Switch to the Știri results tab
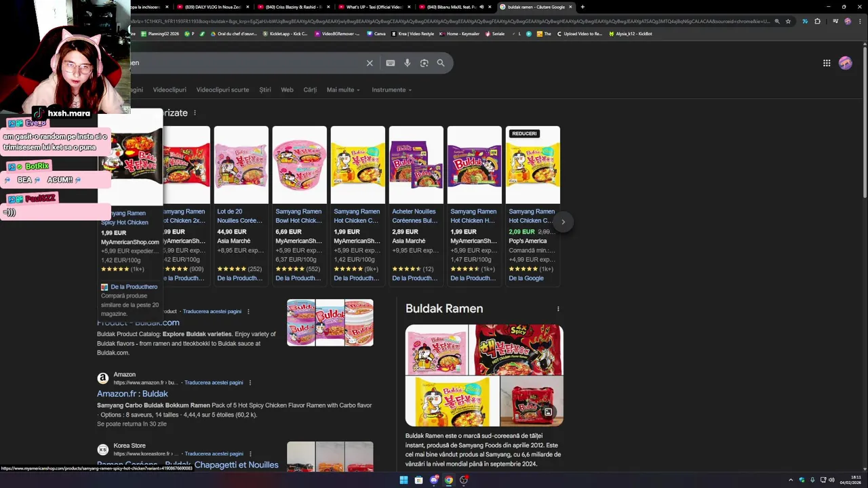Image resolution: width=868 pixels, height=488 pixels. point(265,89)
